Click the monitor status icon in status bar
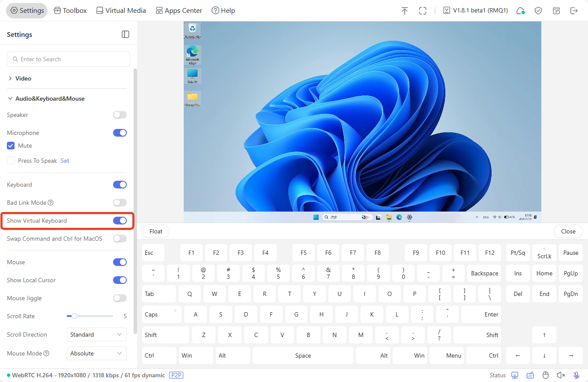 point(515,375)
